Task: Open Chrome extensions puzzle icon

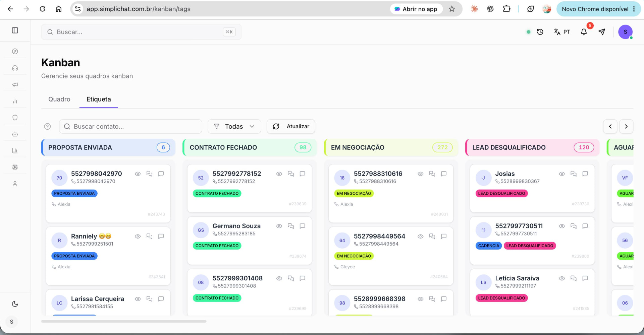Action: [506, 9]
